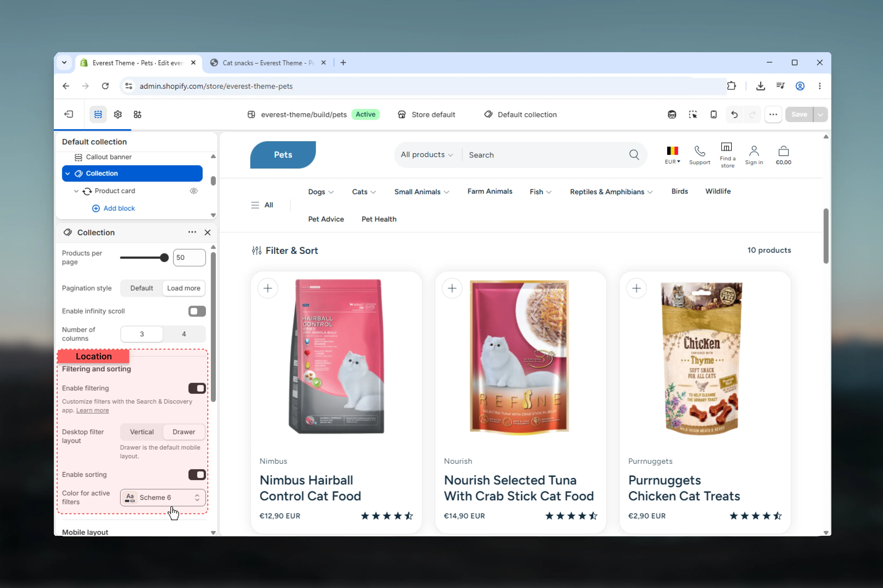The width and height of the screenshot is (883, 588).
Task: Quick add Purrnuggets Chicken treats plus
Action: click(636, 288)
